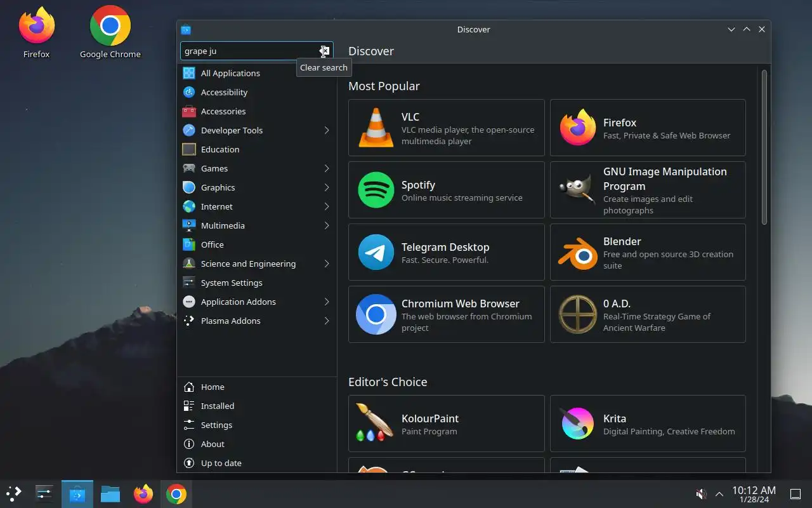Open the KolourPaint Paint Program card
This screenshot has width=812, height=508.
pos(447,424)
